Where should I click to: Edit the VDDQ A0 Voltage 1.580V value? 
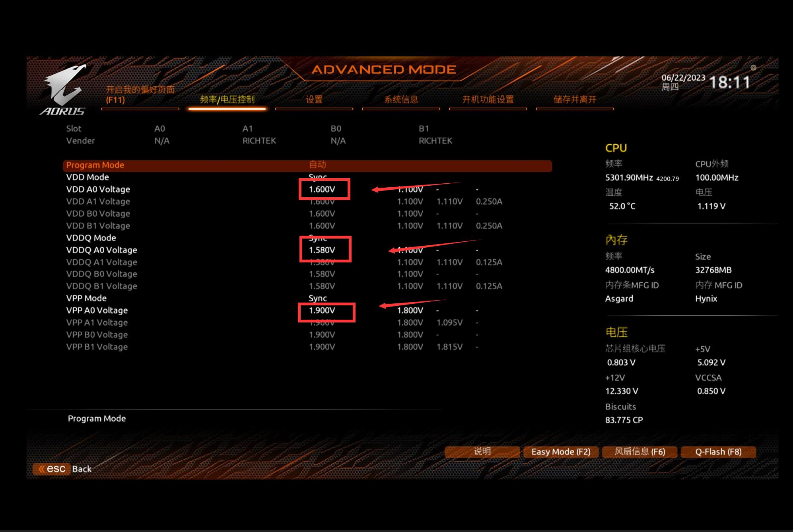pos(322,250)
